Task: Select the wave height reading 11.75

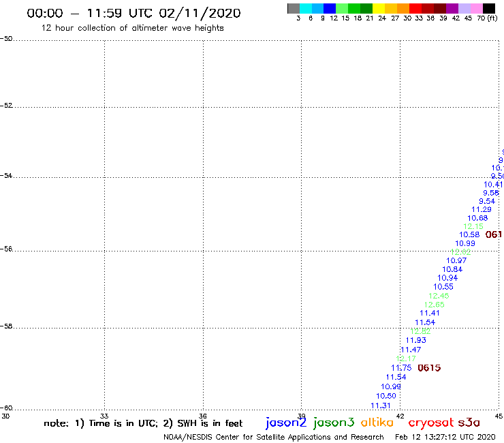Action: tap(401, 368)
